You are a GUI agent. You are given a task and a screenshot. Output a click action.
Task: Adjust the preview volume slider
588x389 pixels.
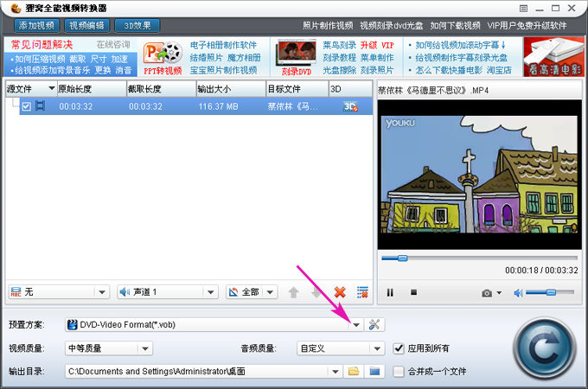(x=550, y=292)
